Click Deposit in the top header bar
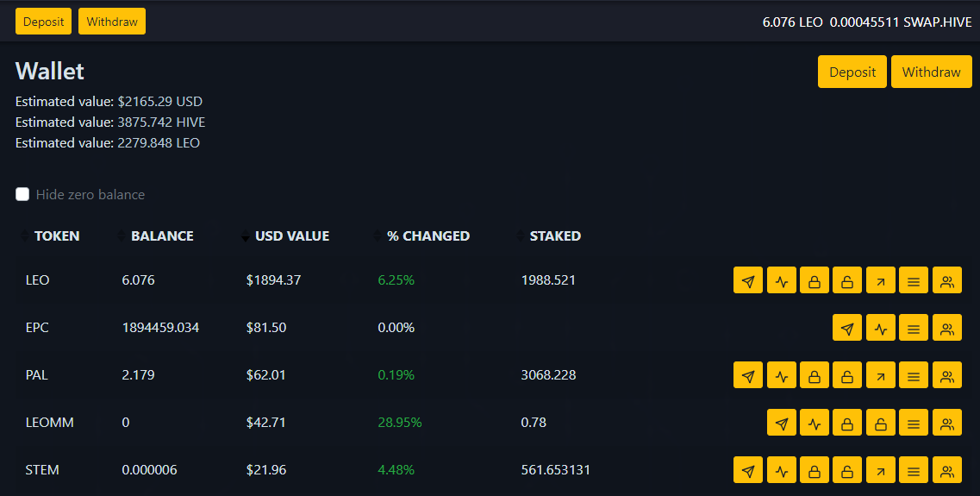The height and width of the screenshot is (496, 980). 43,22
